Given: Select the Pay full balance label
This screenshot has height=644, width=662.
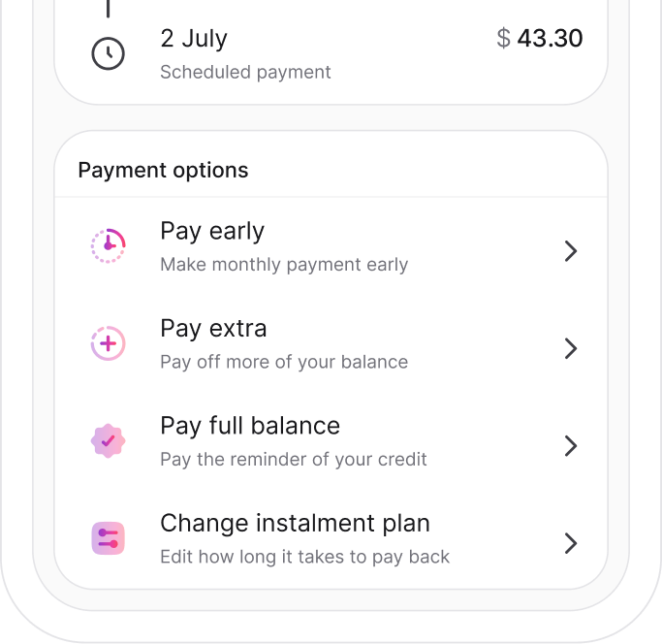Looking at the screenshot, I should coord(250,426).
